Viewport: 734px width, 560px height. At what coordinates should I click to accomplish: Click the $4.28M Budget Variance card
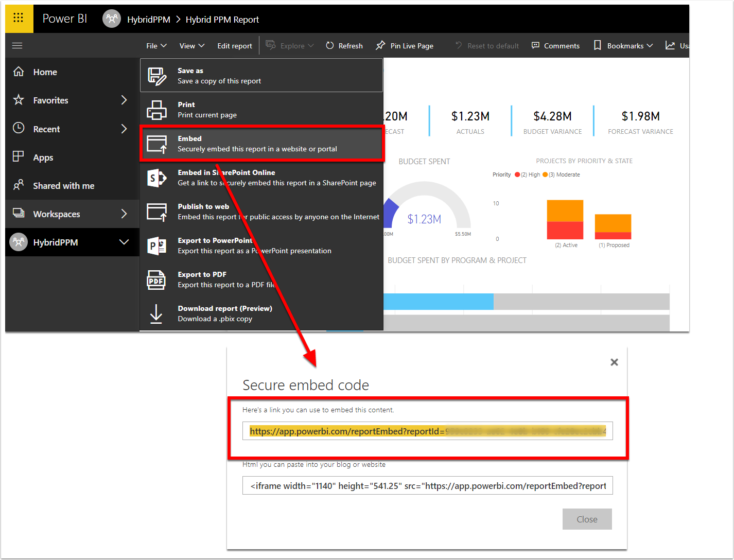552,122
